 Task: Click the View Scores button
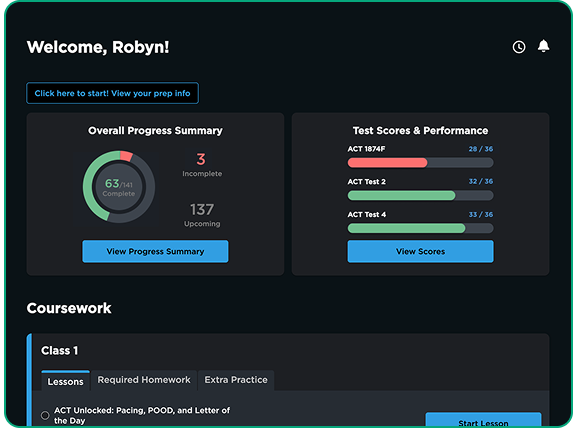420,251
